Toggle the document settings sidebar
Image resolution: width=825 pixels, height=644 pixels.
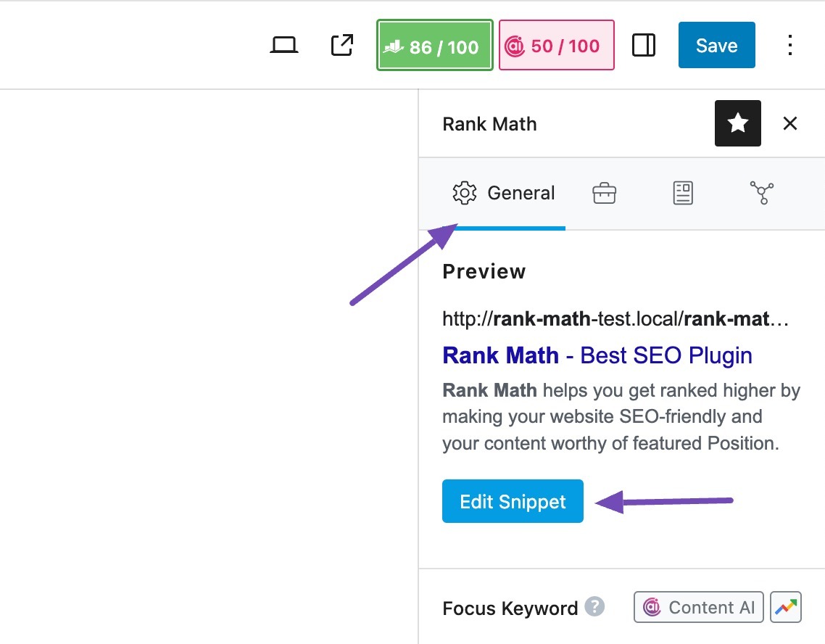pyautogui.click(x=643, y=44)
